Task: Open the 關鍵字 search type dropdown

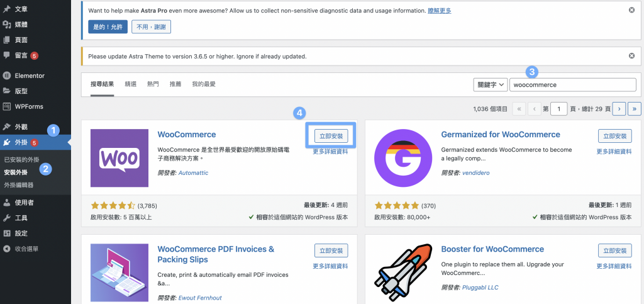Action: pyautogui.click(x=491, y=84)
